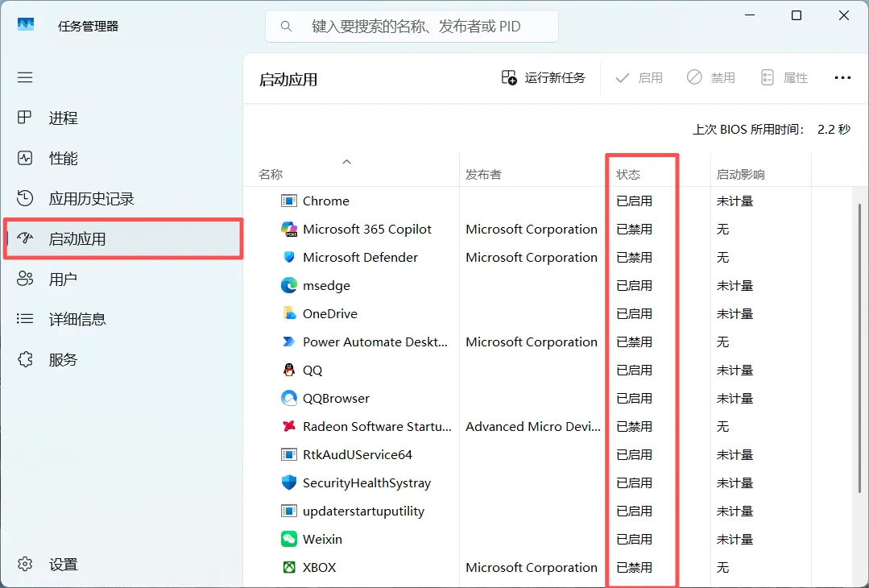Open 应用历史记录 page

click(123, 198)
